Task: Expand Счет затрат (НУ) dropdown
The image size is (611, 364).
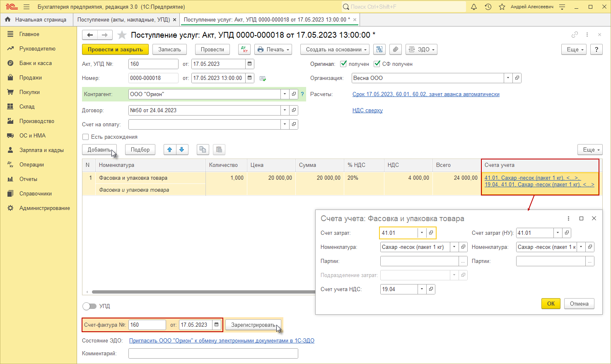Action: coord(558,233)
